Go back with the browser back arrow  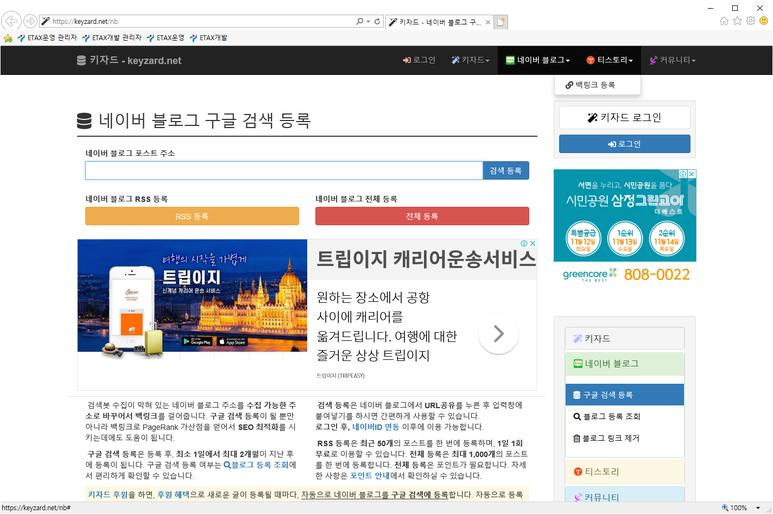coord(11,21)
